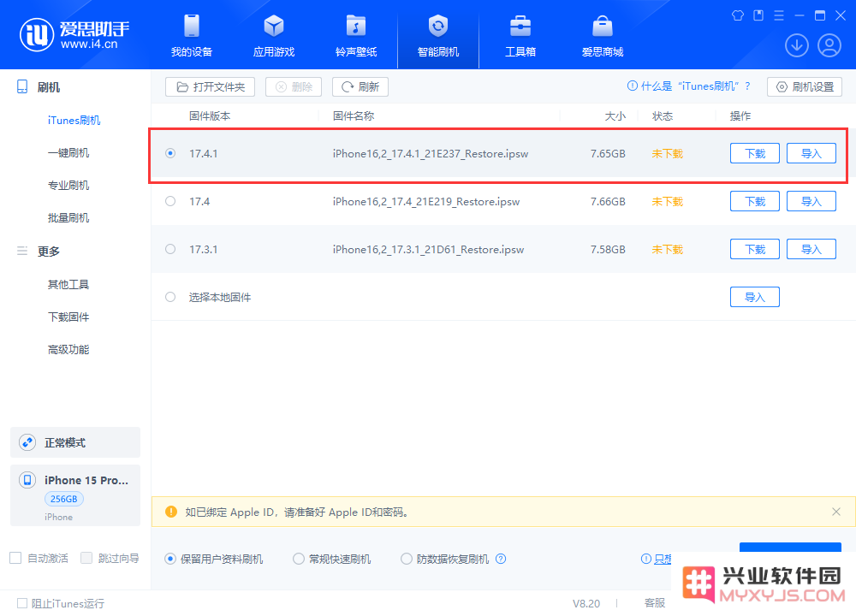Select 选择本地固件 radio button

coord(170,298)
